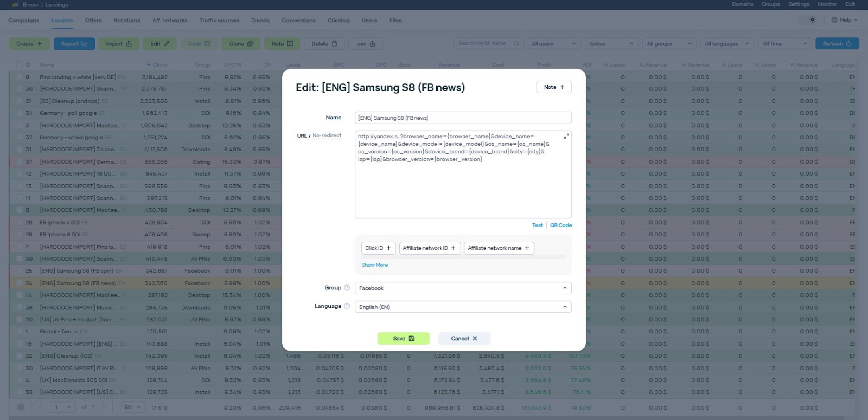Export table via .csv button
Image resolution: width=868 pixels, height=420 pixels.
pos(366,43)
